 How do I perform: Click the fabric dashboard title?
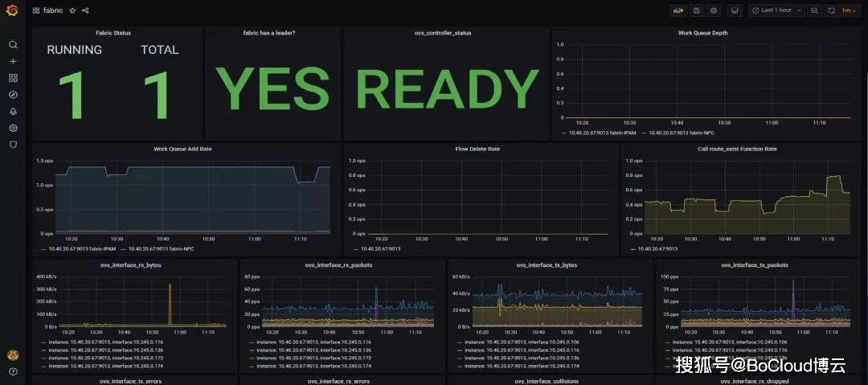coord(52,10)
